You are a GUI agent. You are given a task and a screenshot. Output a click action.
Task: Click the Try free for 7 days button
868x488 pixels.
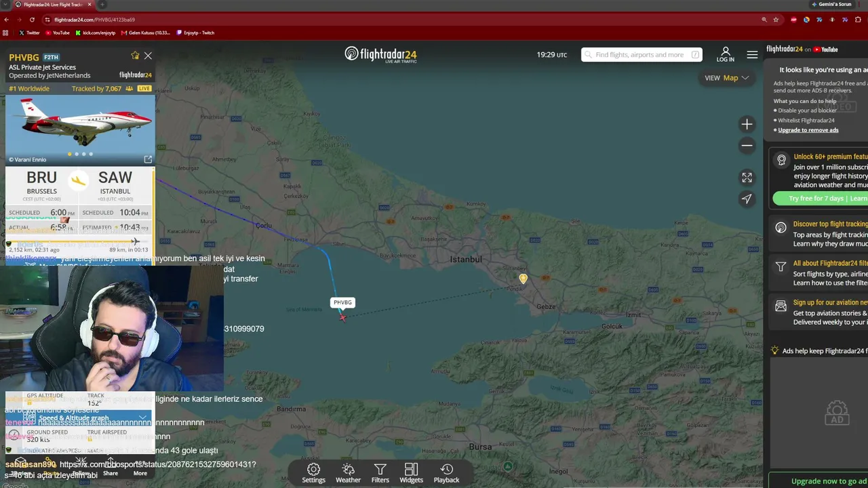821,199
